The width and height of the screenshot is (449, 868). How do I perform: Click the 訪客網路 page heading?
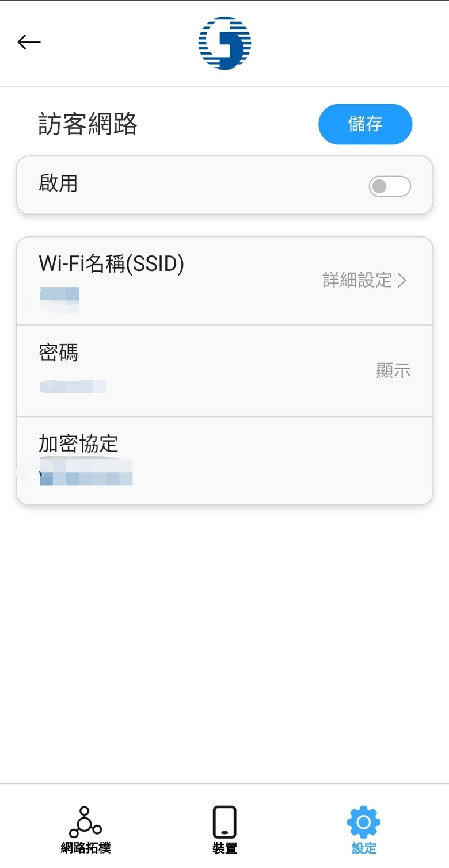coord(87,124)
